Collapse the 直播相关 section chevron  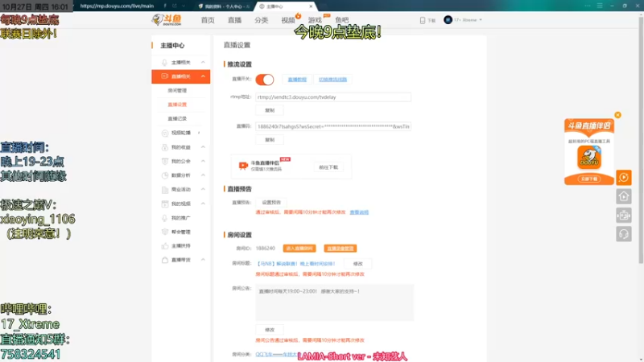(203, 76)
